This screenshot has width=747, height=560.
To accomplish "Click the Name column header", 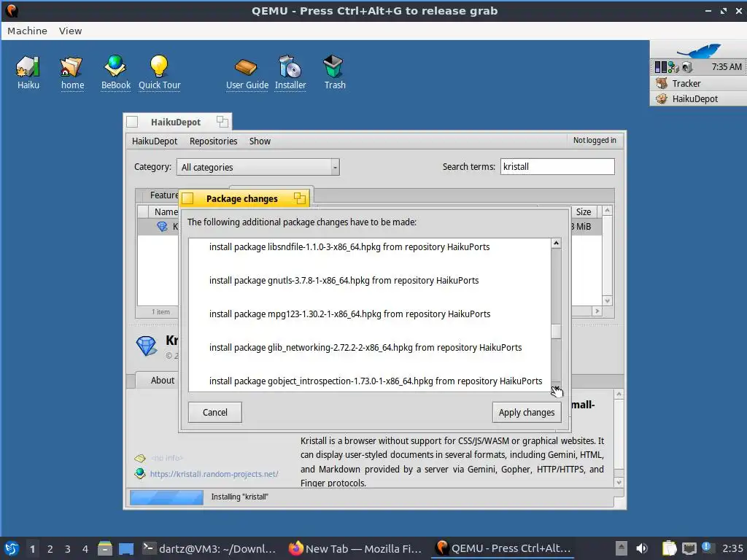I will (x=165, y=212).
